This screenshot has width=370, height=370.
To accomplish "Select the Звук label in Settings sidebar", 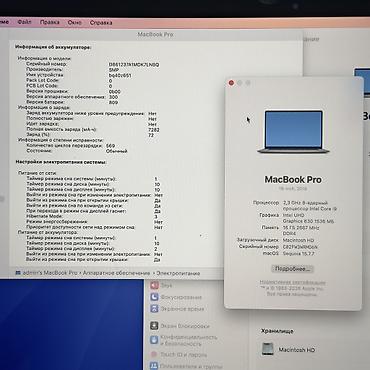I will [166, 285].
